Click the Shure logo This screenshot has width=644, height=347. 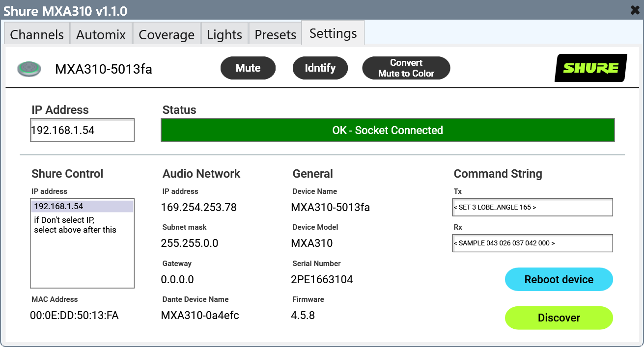[591, 68]
